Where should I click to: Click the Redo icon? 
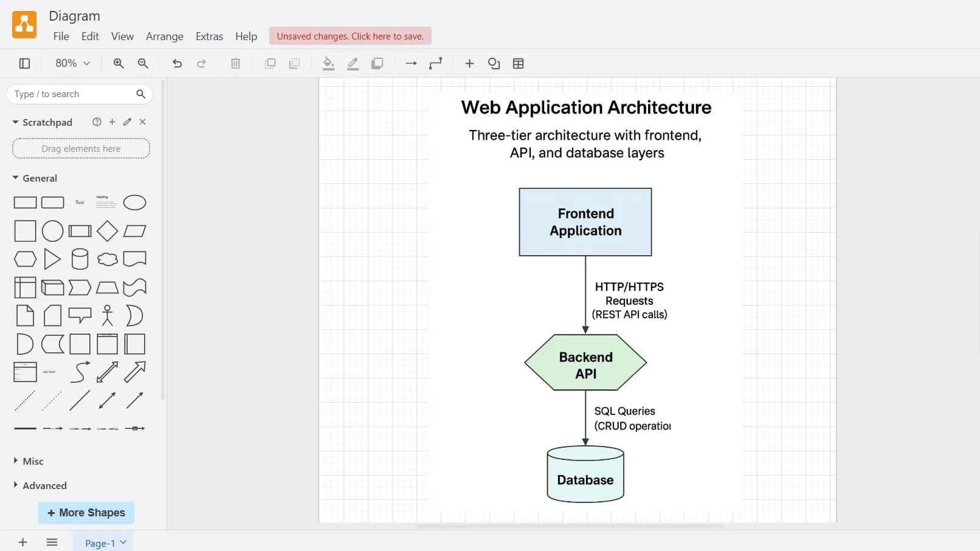pyautogui.click(x=201, y=63)
